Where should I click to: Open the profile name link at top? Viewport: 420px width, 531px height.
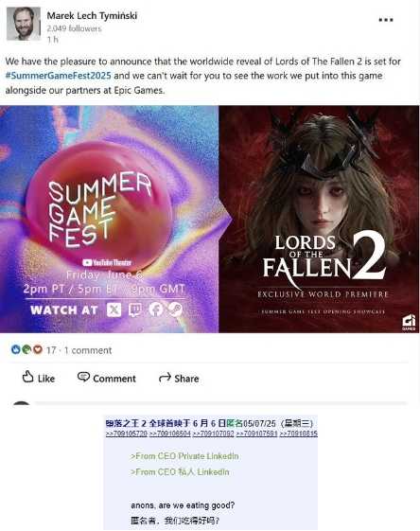92,15
